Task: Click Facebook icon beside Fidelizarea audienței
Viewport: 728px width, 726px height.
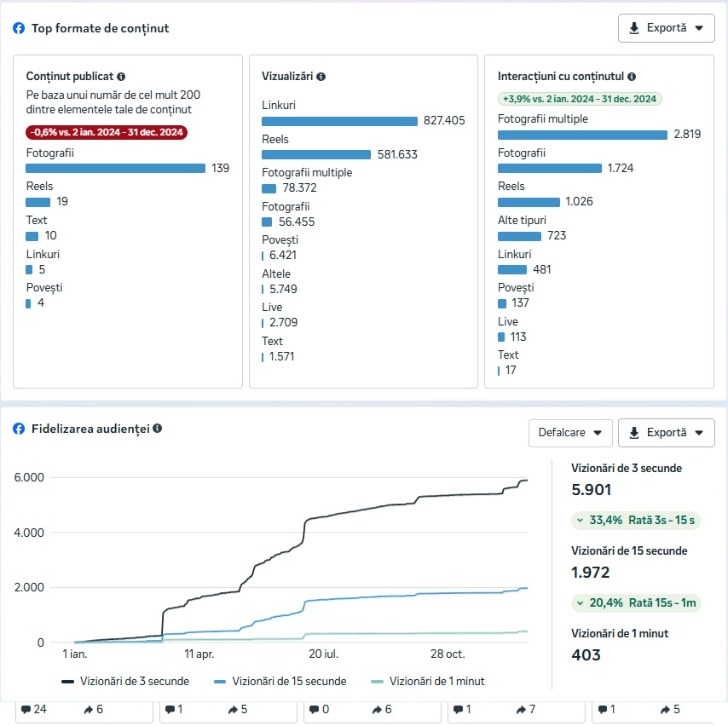Action: 19,429
